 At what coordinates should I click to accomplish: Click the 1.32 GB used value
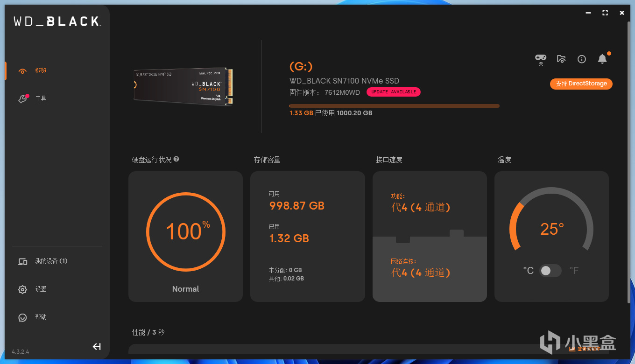pyautogui.click(x=289, y=238)
